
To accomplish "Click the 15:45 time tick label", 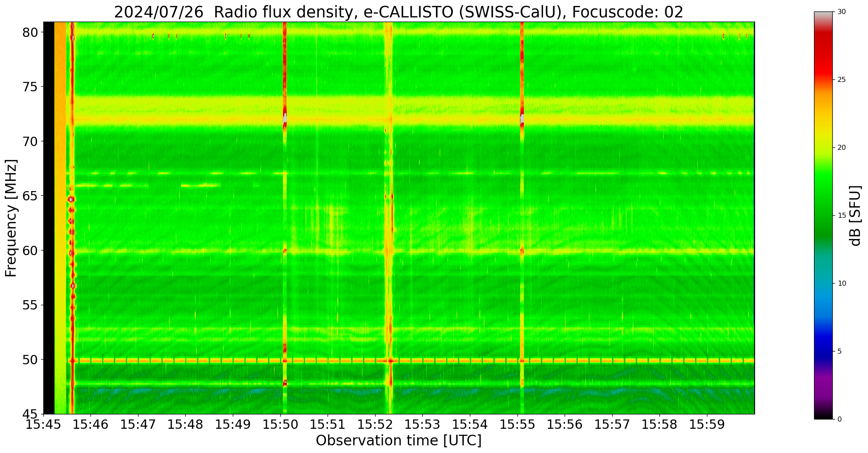I will [x=43, y=425].
